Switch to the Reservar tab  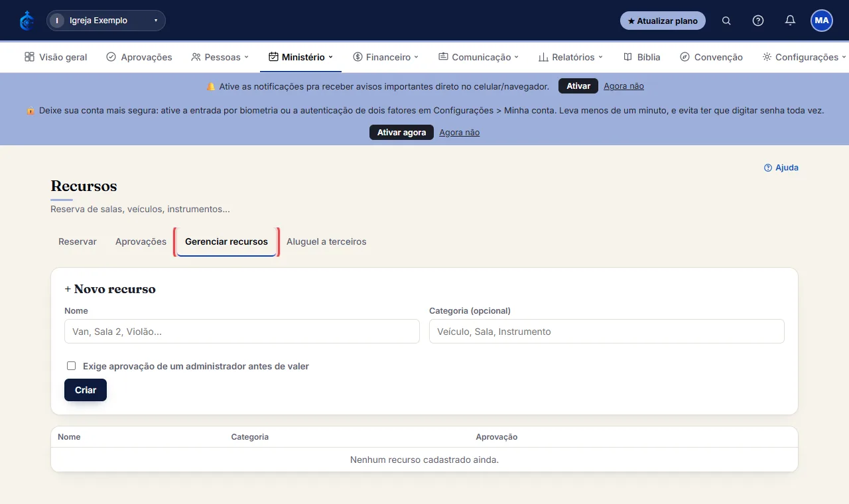78,242
